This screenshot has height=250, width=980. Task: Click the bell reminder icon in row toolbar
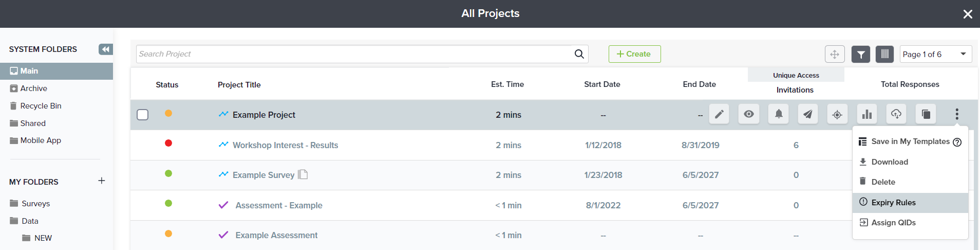779,114
